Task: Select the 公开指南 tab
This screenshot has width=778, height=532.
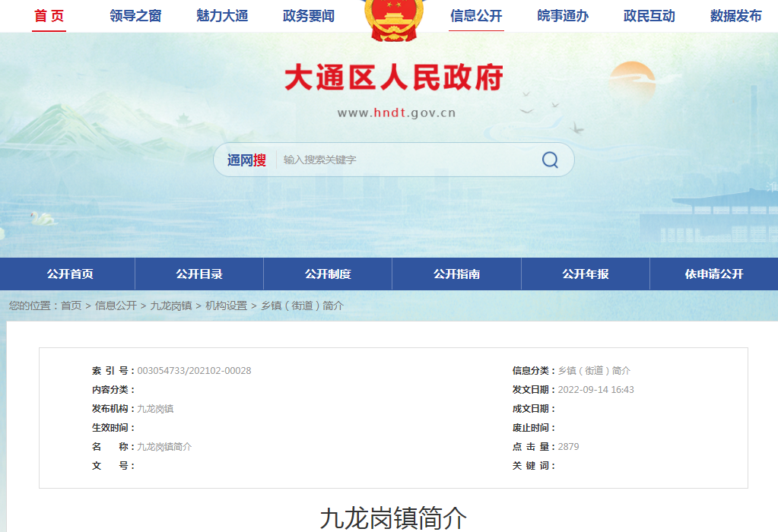Action: point(456,274)
